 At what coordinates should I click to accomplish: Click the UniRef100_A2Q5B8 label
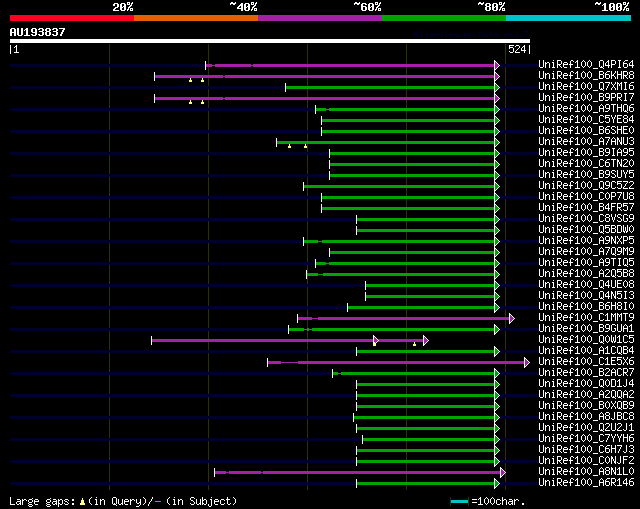point(586,273)
